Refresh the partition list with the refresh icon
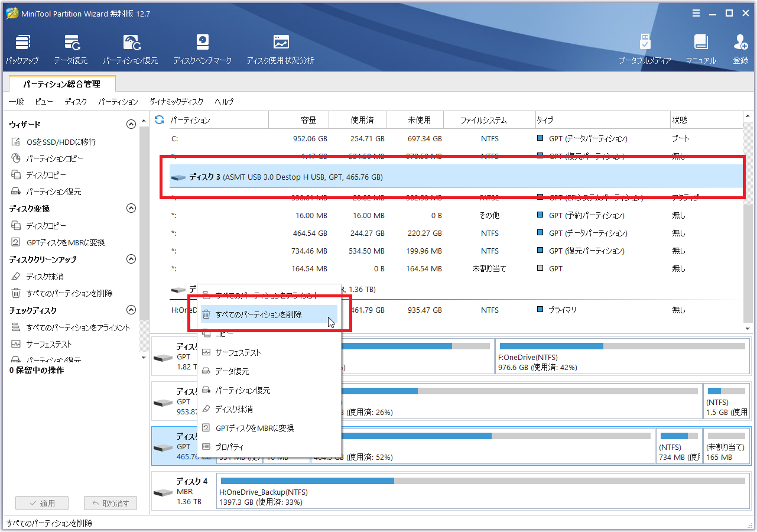Image resolution: width=757 pixels, height=532 pixels. click(x=159, y=120)
